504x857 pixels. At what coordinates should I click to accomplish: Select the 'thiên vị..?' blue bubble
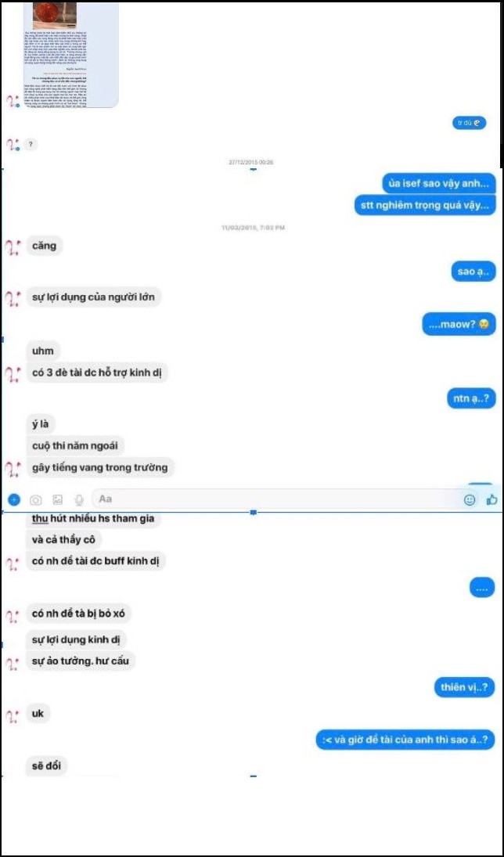[x=464, y=687]
